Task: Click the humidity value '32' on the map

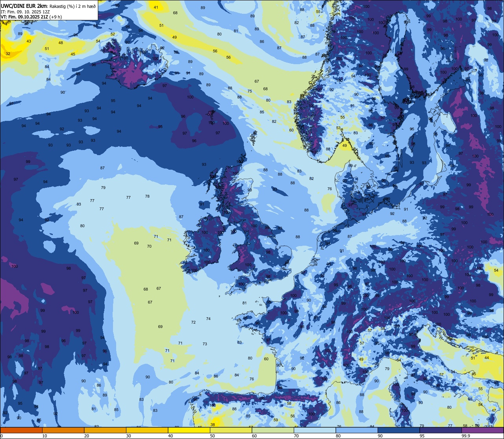Action: tap(8, 54)
